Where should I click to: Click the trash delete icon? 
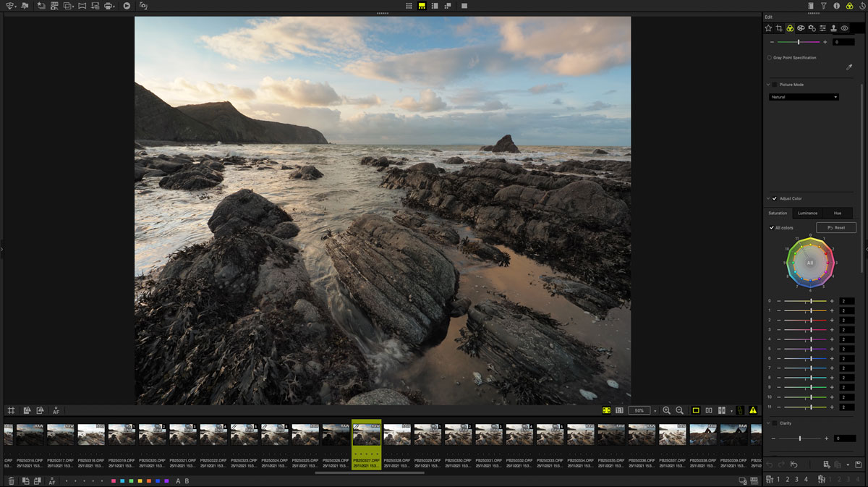11,480
